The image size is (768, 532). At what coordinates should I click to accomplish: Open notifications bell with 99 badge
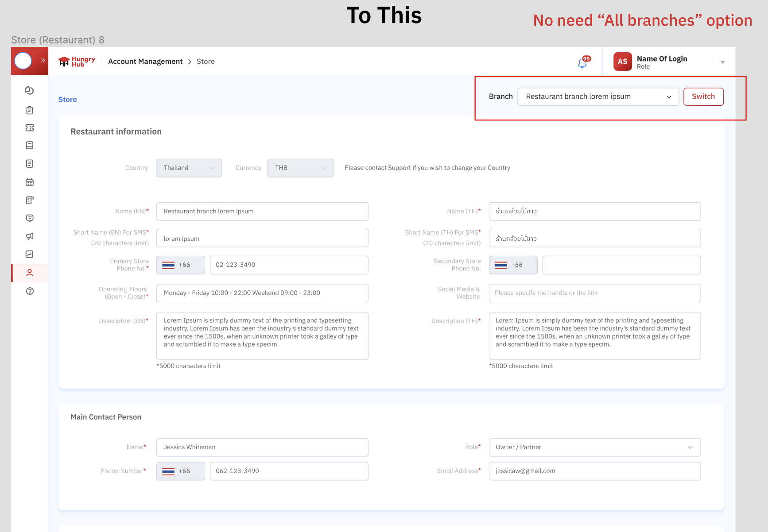tap(582, 63)
